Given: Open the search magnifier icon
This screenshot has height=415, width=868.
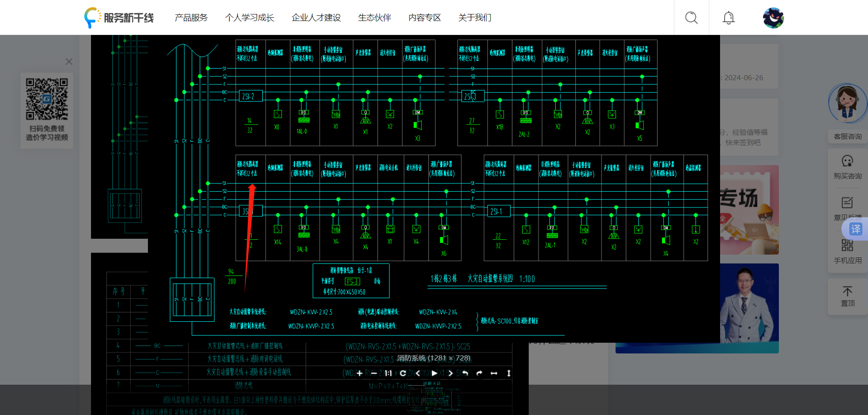Looking at the screenshot, I should [691, 18].
